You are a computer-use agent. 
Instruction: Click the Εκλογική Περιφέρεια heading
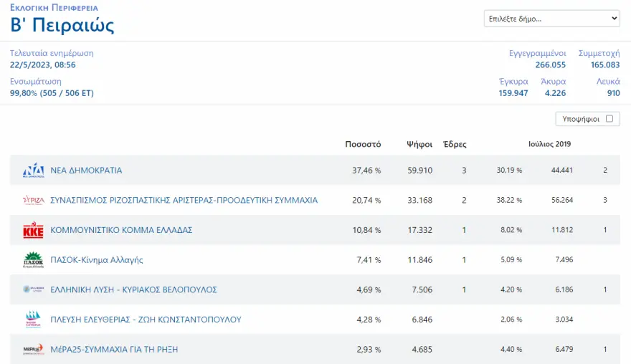(x=54, y=8)
